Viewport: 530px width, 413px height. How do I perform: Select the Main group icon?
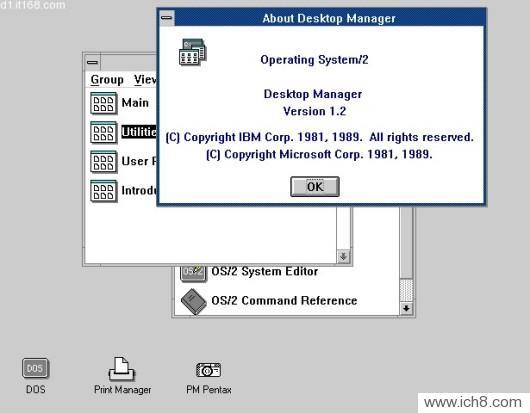coord(103,103)
